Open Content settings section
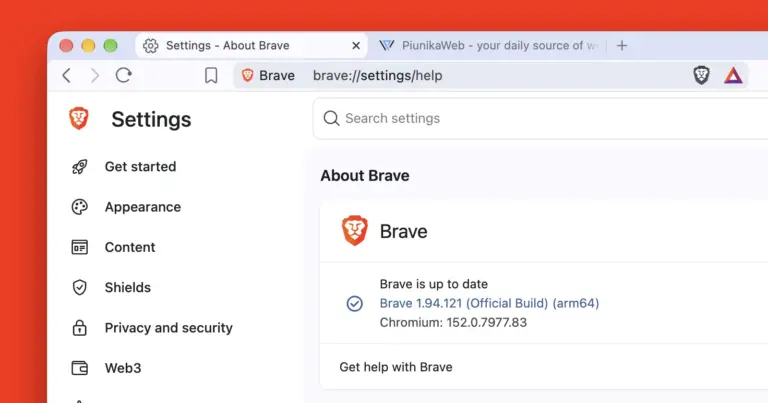This screenshot has height=403, width=768. click(x=130, y=247)
